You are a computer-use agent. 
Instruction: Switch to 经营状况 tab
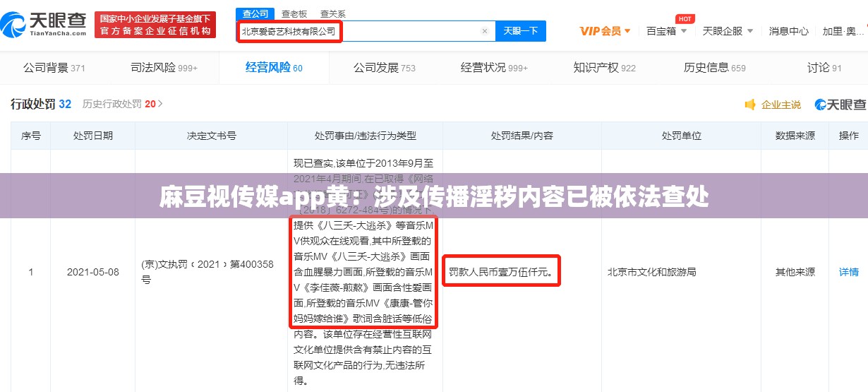click(494, 68)
